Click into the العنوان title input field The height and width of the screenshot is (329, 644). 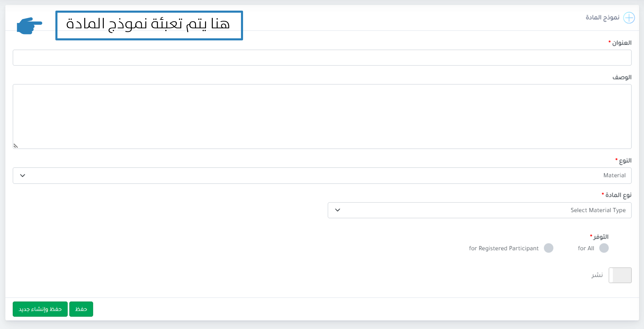tap(322, 57)
